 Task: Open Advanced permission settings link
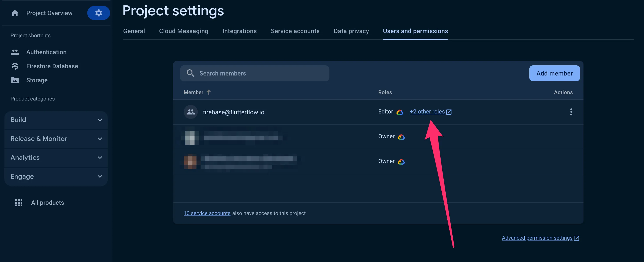tap(537, 238)
